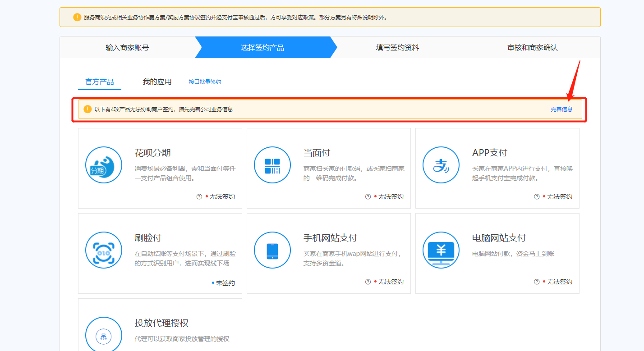Click 服务商须完成 policy notice text
Viewport: 644px width, 351px height.
(x=235, y=17)
